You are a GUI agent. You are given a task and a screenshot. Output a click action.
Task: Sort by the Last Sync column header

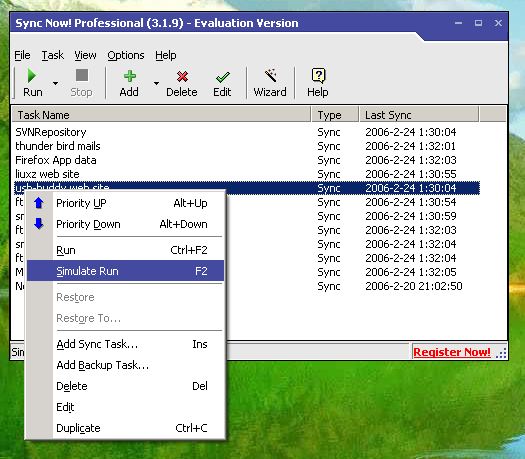419,115
